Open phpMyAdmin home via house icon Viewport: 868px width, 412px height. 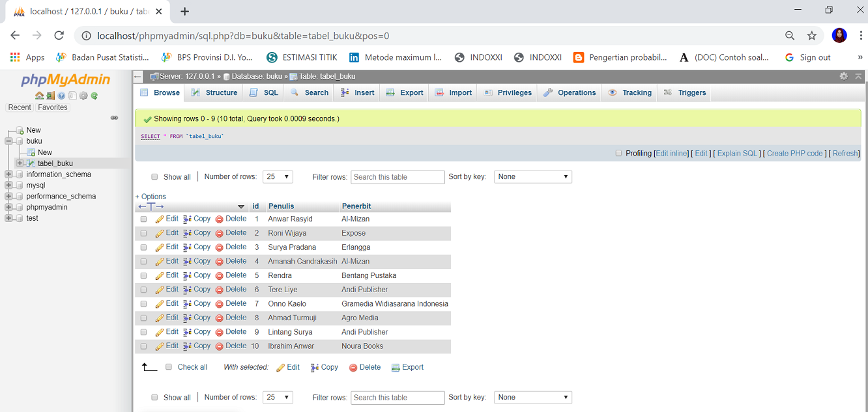click(39, 96)
